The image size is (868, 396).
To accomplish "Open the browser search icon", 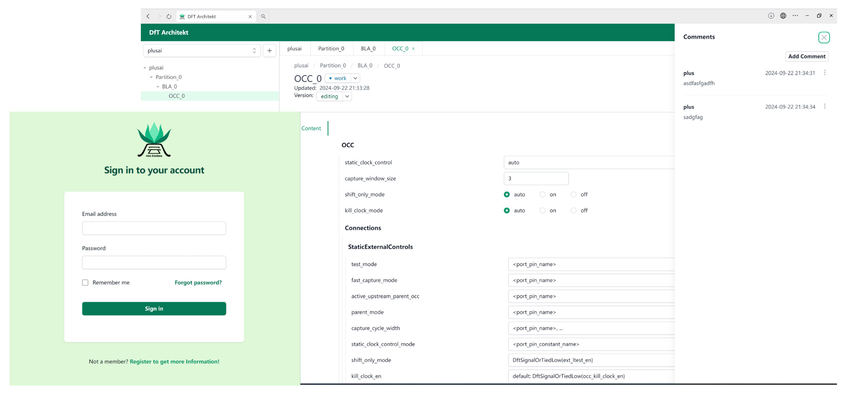I will [x=263, y=16].
